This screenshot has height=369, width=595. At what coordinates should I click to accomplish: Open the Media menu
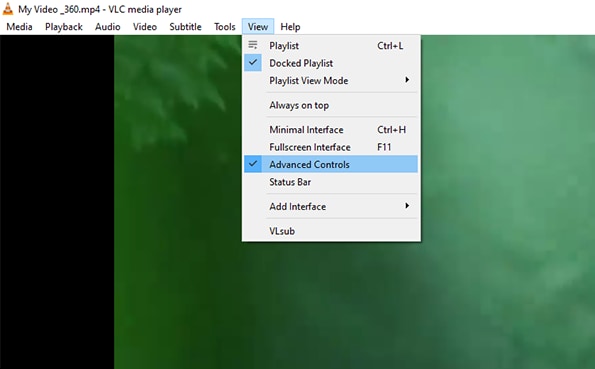19,27
